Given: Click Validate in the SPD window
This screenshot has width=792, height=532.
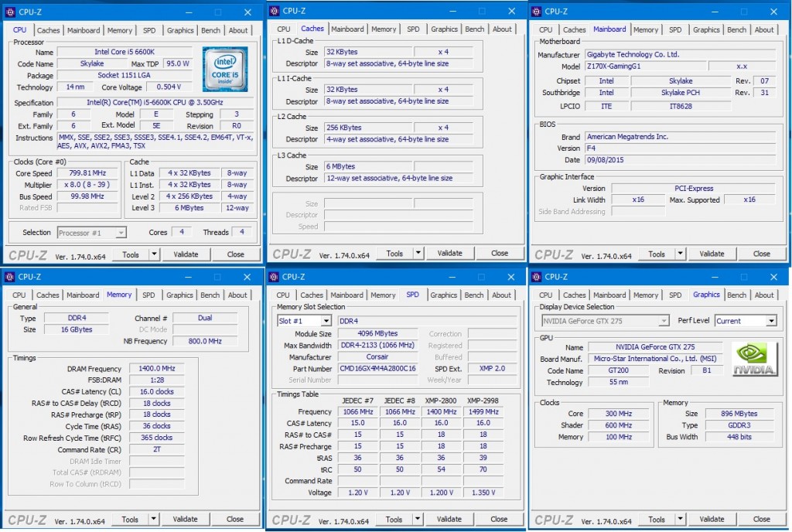Looking at the screenshot, I should coord(449,519).
